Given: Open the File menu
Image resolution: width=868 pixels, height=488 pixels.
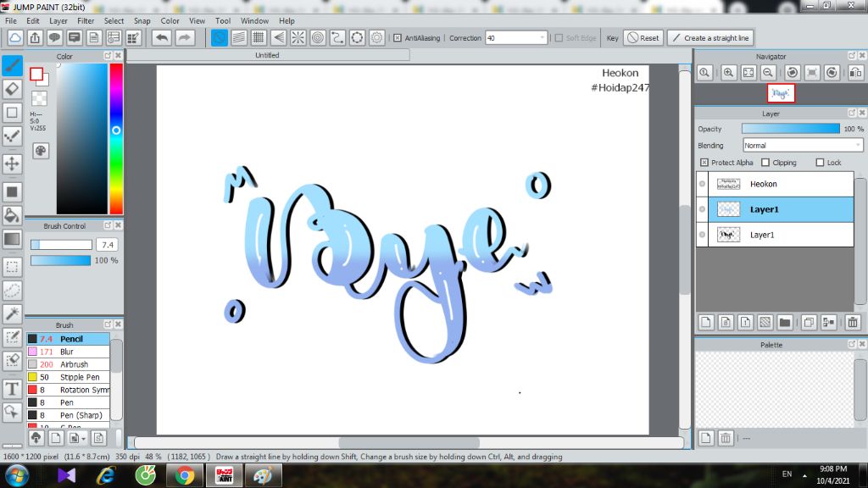Looking at the screenshot, I should point(10,21).
